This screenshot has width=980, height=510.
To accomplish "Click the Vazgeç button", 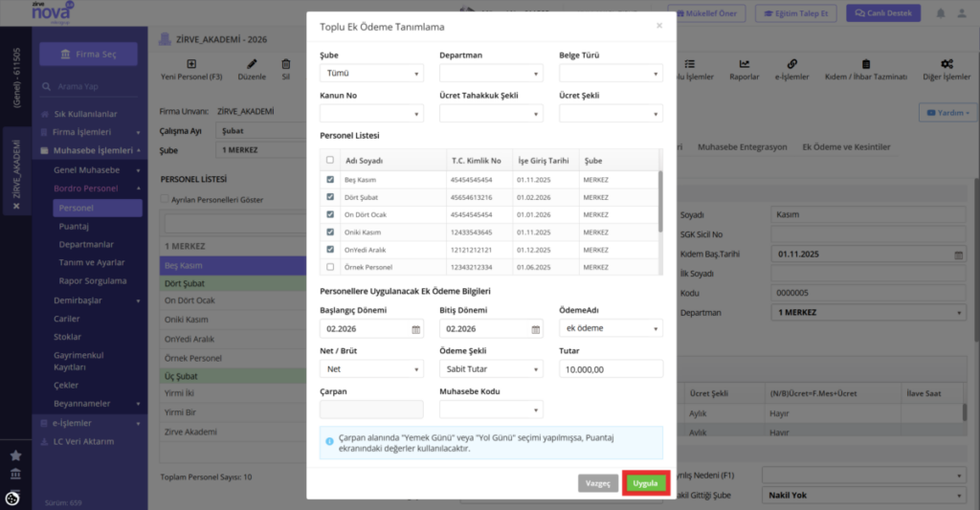I will tap(598, 483).
